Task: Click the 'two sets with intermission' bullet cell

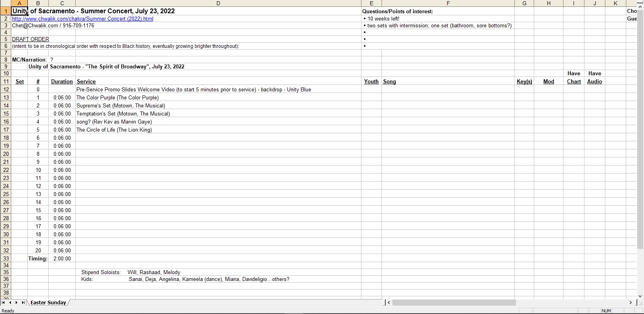Action: tap(438, 25)
